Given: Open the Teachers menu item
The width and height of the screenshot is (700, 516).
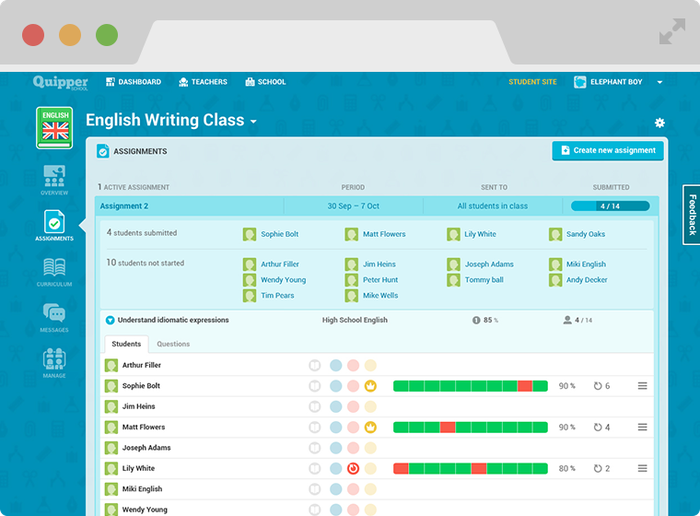Looking at the screenshot, I should 203,82.
